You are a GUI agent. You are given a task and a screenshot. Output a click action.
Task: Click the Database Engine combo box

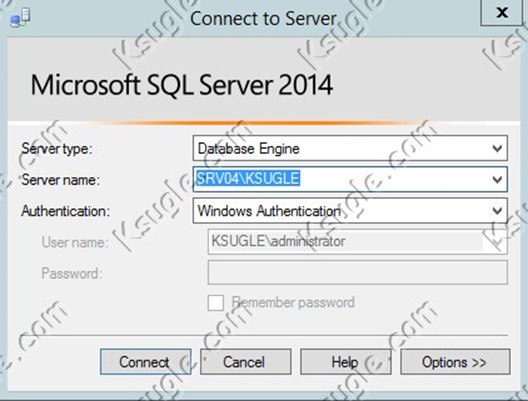tap(350, 148)
